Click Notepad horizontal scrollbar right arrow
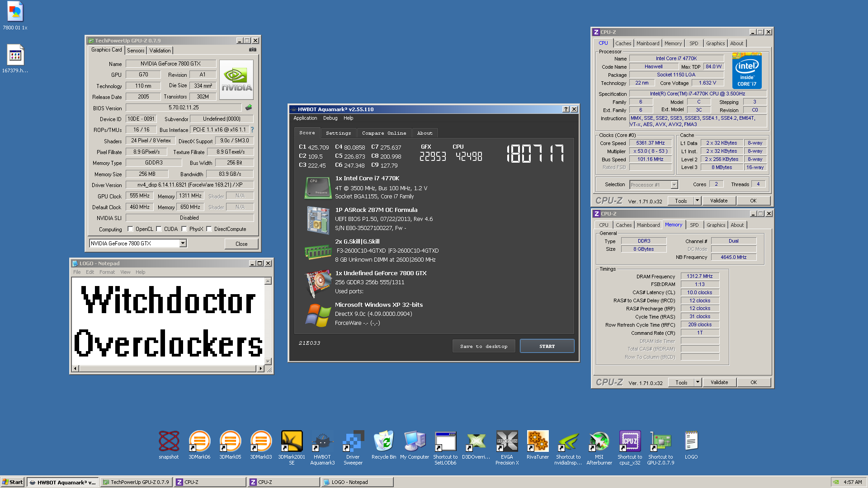Screen dimensions: 868x488 pos(260,369)
